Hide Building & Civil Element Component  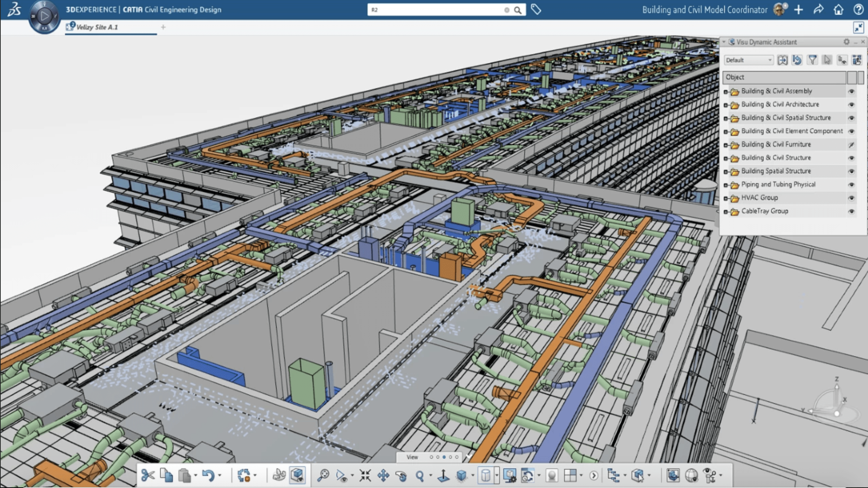[x=851, y=131]
